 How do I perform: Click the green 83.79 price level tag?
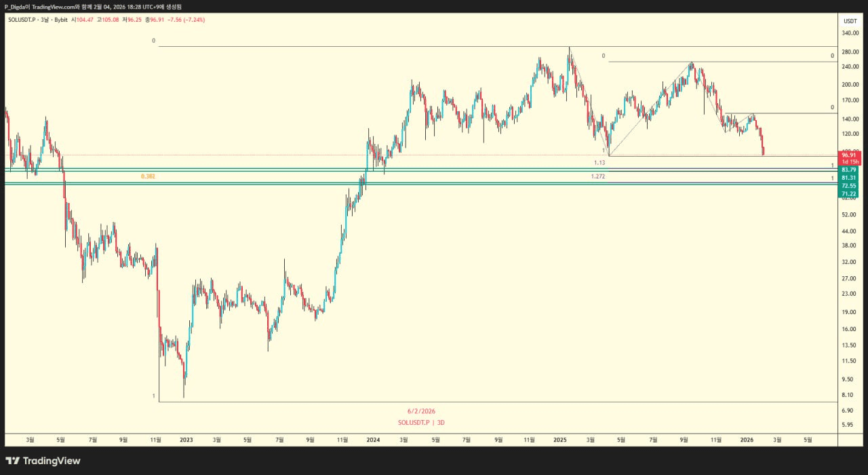coord(850,170)
